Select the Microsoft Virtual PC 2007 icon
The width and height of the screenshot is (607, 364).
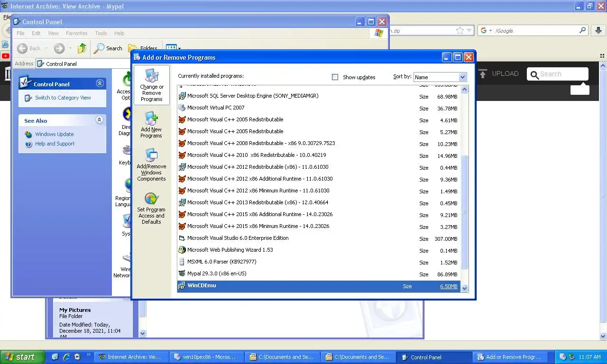tap(182, 108)
